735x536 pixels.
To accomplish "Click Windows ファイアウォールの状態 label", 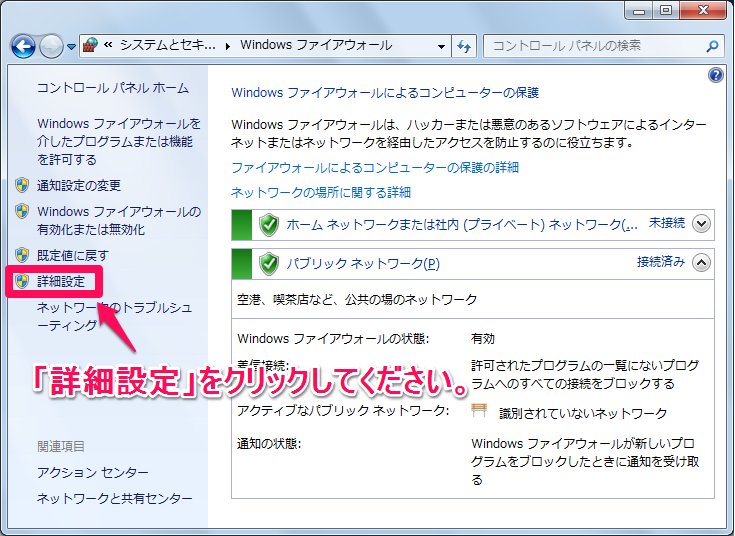I will pos(333,339).
